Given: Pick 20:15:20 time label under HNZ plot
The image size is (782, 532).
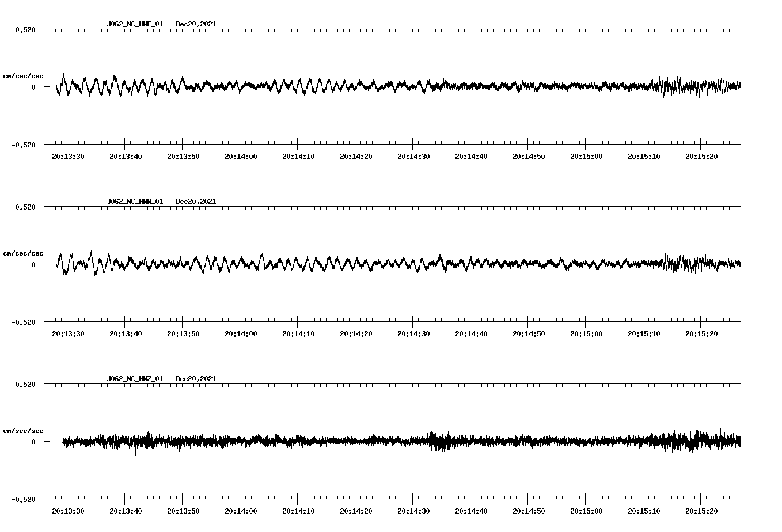Looking at the screenshot, I should pyautogui.click(x=701, y=511).
